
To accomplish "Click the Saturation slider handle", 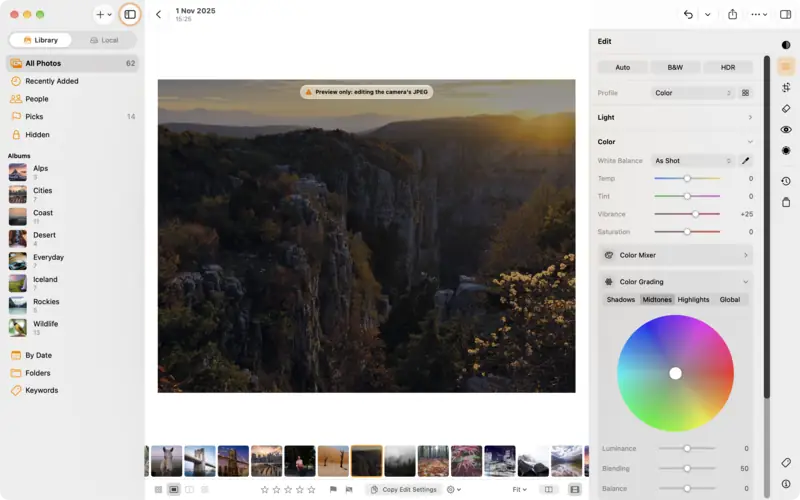I will click(687, 232).
